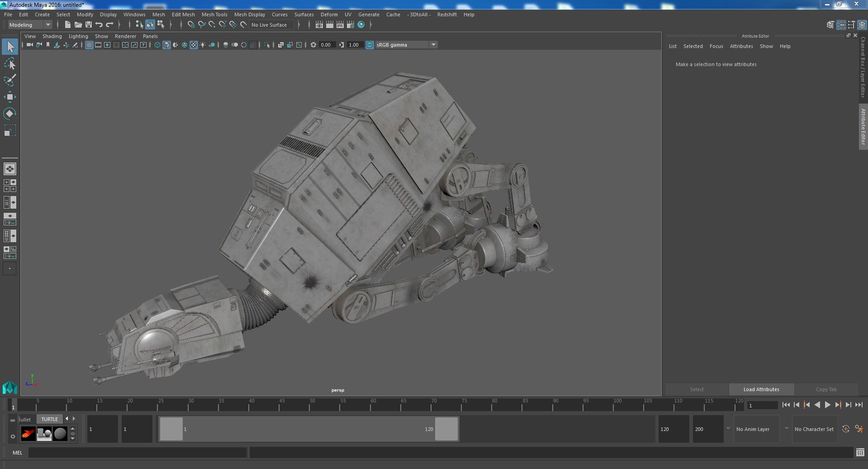Step forward one frame
Image resolution: width=868 pixels, height=469 pixels.
(848, 405)
